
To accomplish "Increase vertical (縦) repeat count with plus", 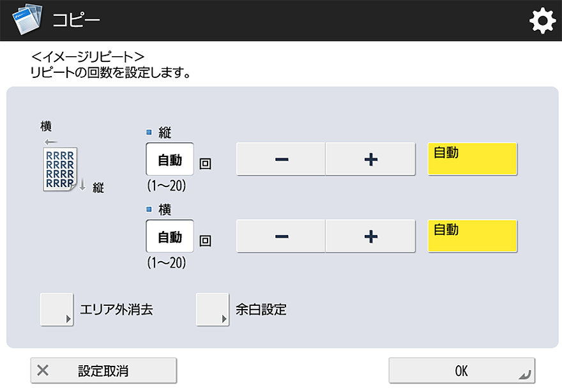I will pos(370,159).
